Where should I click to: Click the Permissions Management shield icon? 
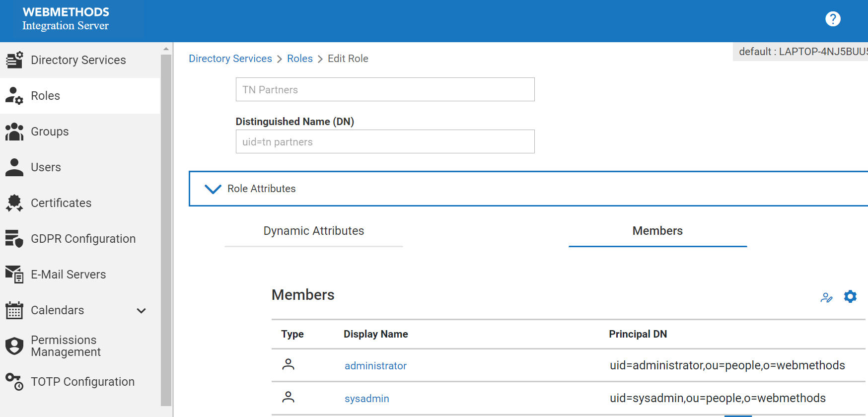coord(14,346)
